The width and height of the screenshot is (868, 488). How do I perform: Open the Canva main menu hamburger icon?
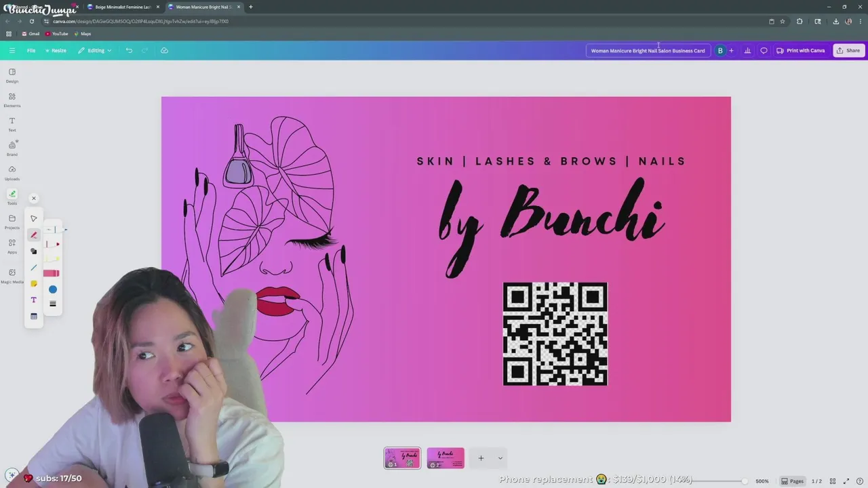coord(12,50)
